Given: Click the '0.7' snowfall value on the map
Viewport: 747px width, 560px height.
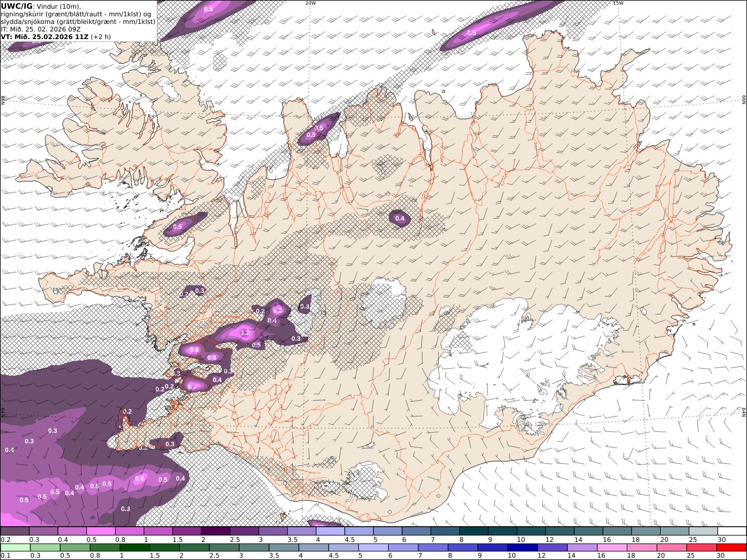Looking at the screenshot, I should (x=191, y=386).
